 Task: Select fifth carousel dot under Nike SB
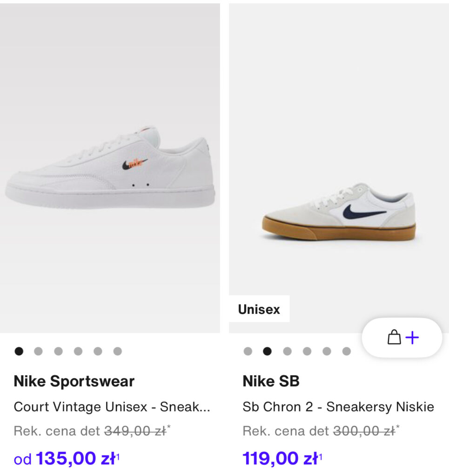point(327,351)
